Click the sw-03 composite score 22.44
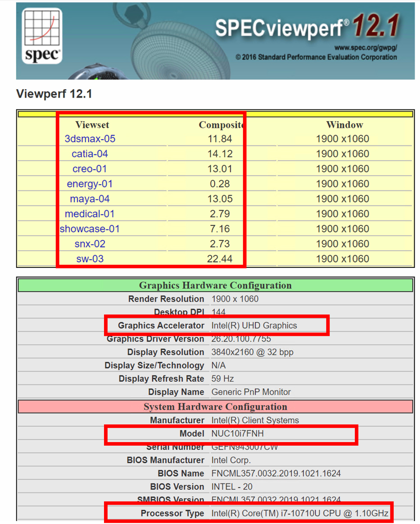The width and height of the screenshot is (420, 524). point(220,259)
